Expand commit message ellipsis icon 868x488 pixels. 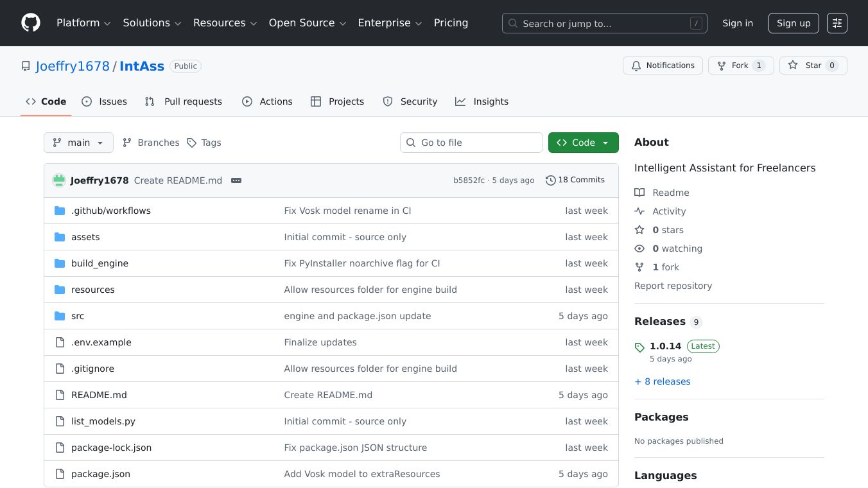click(236, 180)
